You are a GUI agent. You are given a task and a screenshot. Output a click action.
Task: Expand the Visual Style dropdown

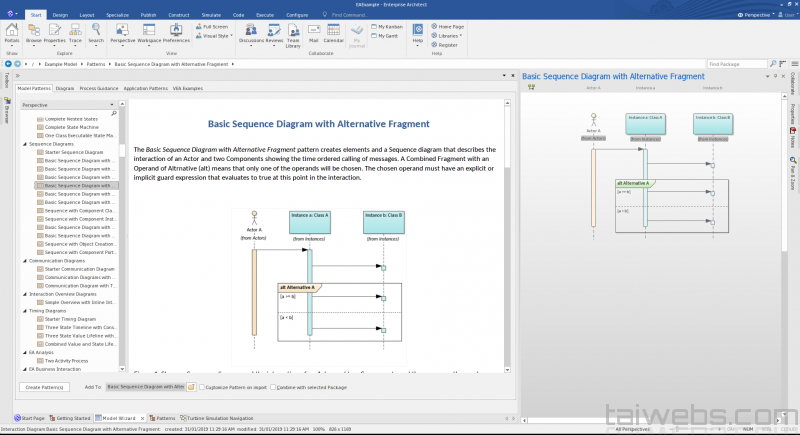tap(217, 35)
